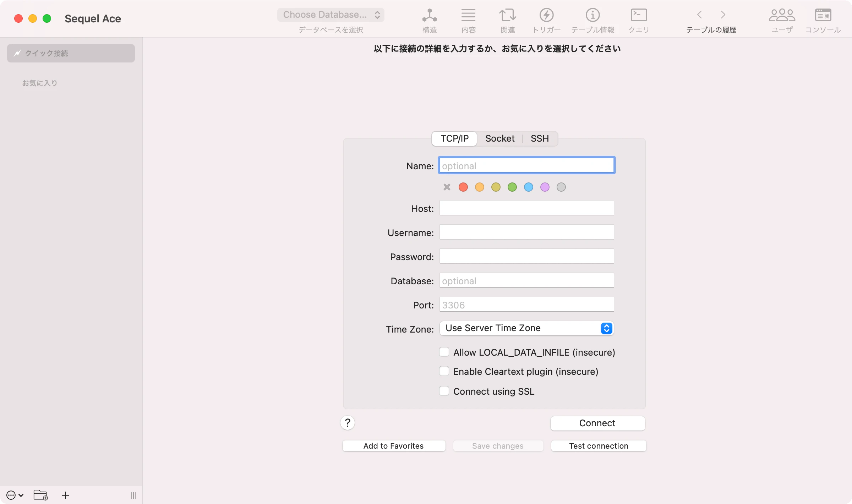Go forward in table history
852x504 pixels.
[x=723, y=15]
